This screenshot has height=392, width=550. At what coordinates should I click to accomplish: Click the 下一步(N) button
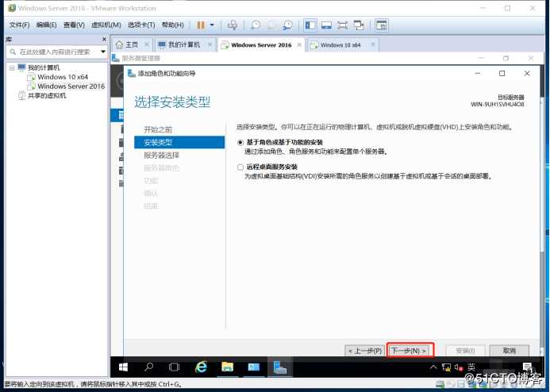click(x=410, y=351)
